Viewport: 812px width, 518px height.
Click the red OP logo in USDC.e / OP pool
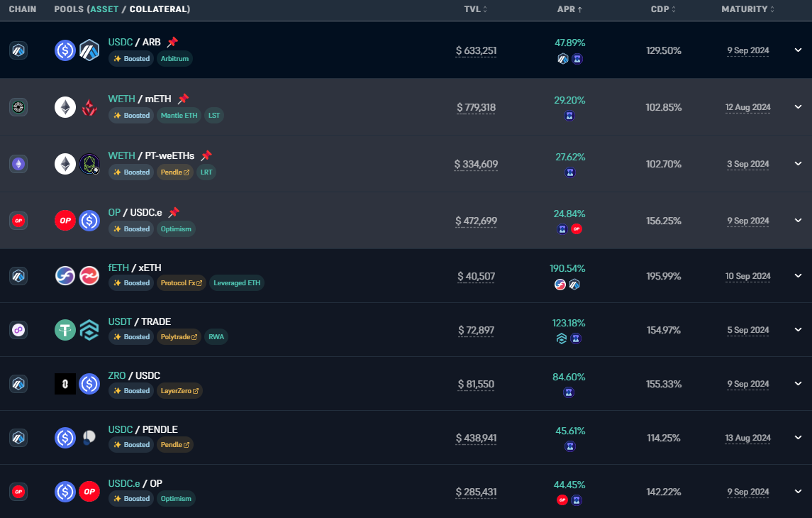89,492
